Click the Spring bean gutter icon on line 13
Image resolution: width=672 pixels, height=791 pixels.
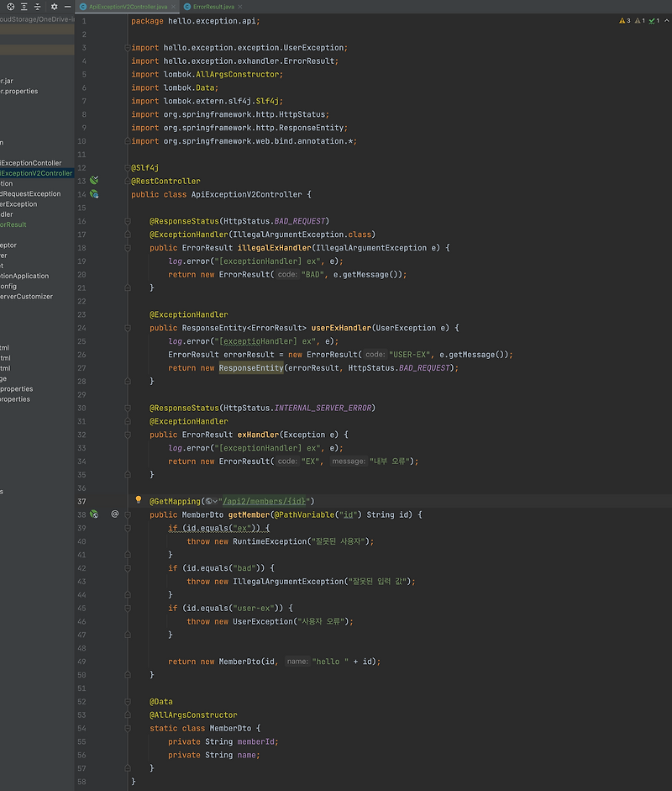pos(94,181)
